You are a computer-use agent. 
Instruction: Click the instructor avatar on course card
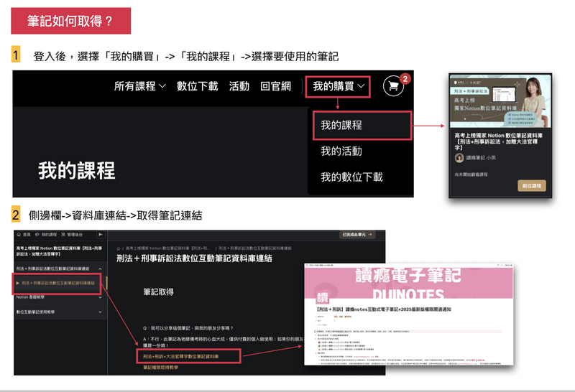(x=459, y=158)
